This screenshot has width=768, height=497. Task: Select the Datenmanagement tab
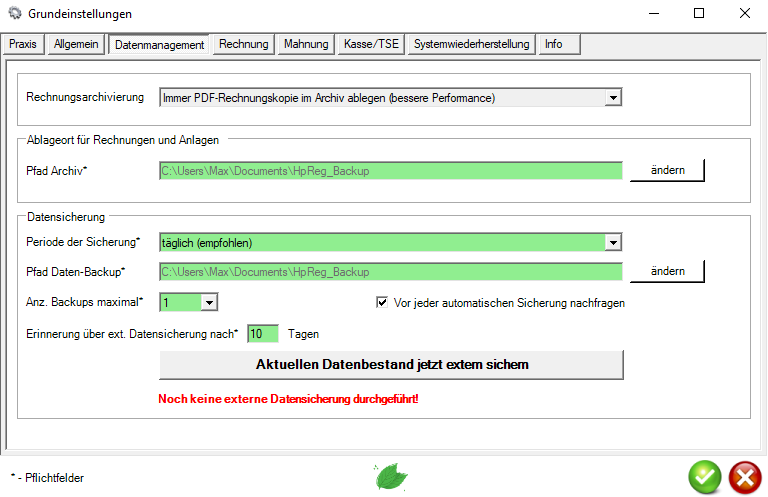coord(159,45)
